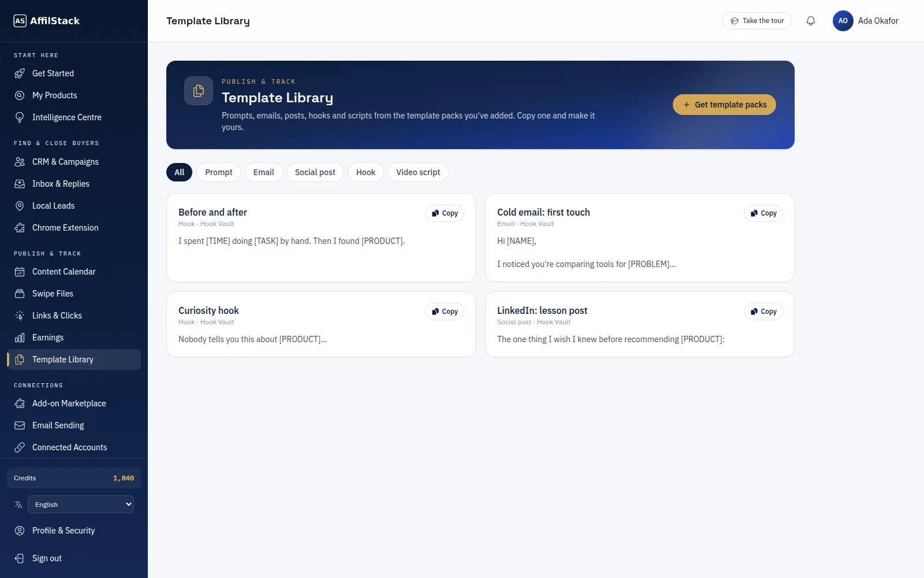Click the Swipe Files icon
Screen dimensions: 924x578
click(x=20, y=294)
